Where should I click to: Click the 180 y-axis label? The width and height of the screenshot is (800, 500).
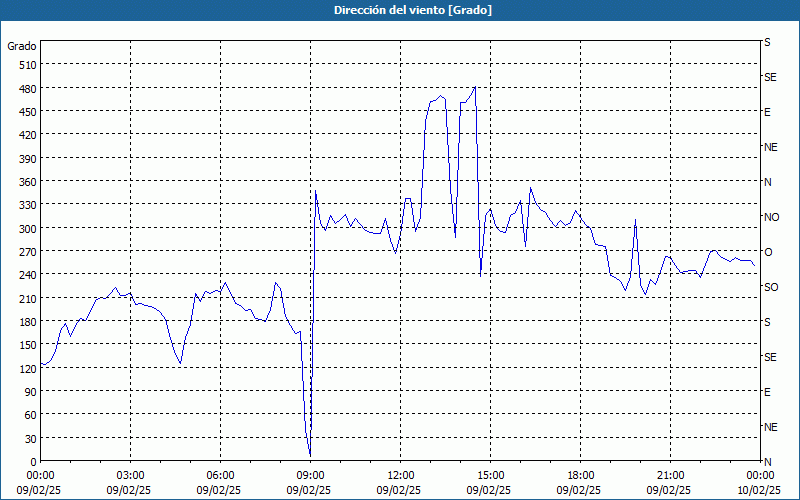29,322
